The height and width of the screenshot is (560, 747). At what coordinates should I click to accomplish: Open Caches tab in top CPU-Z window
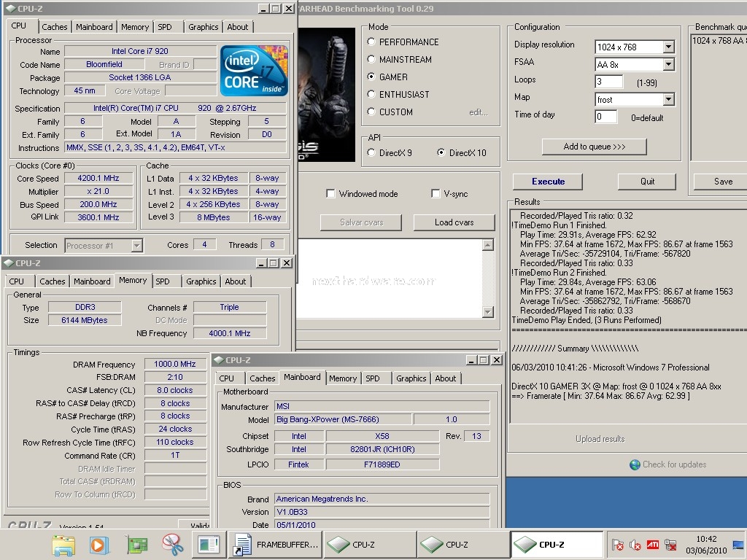(x=54, y=27)
